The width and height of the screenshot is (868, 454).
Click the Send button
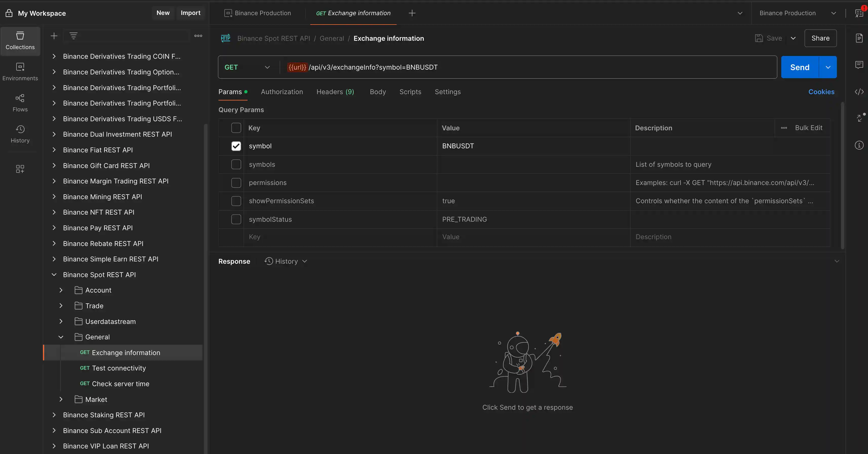[800, 67]
